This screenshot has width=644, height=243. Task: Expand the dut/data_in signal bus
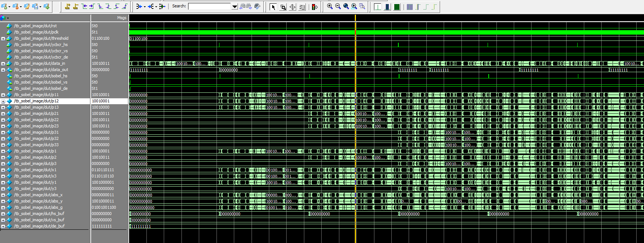coord(3,64)
